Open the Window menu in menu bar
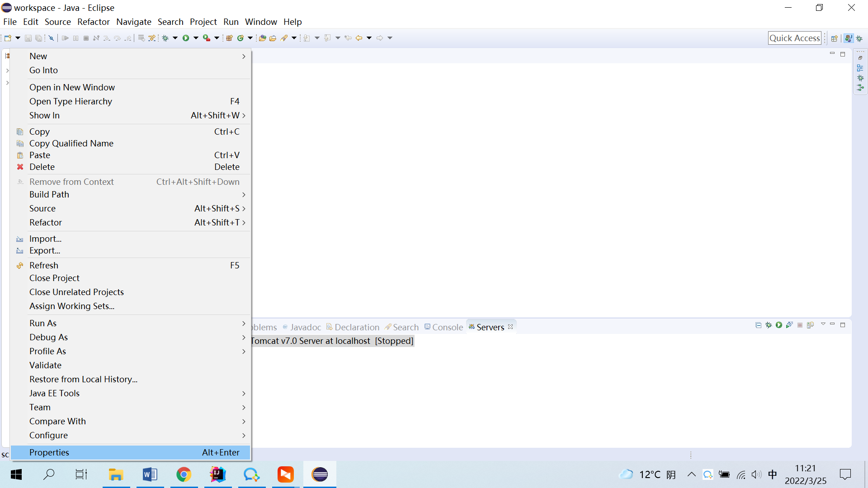 261,22
